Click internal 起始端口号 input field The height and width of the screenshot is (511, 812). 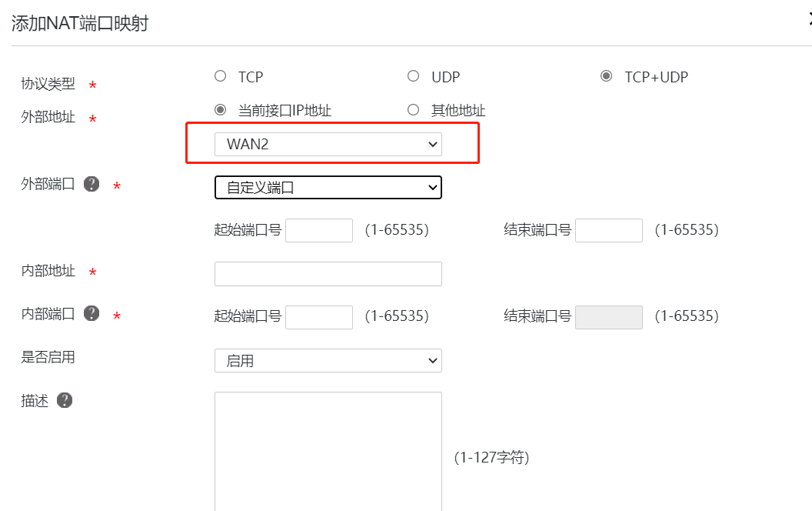(318, 316)
